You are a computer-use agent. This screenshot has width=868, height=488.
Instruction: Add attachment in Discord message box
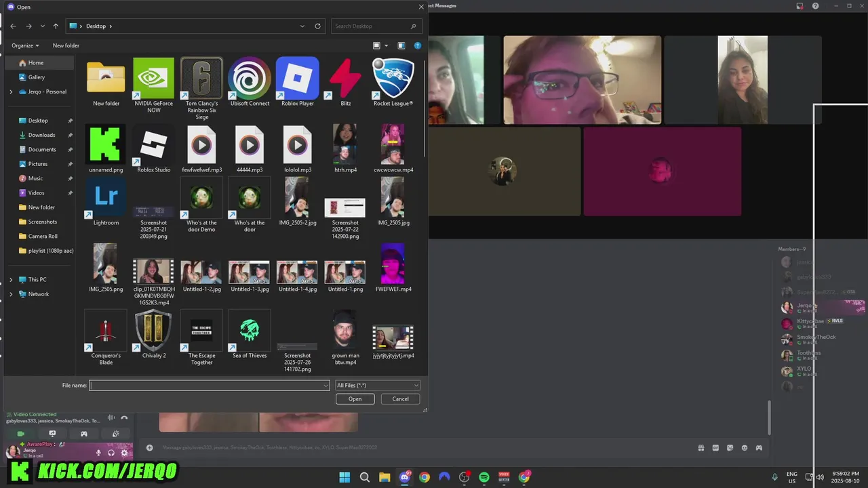[149, 447]
